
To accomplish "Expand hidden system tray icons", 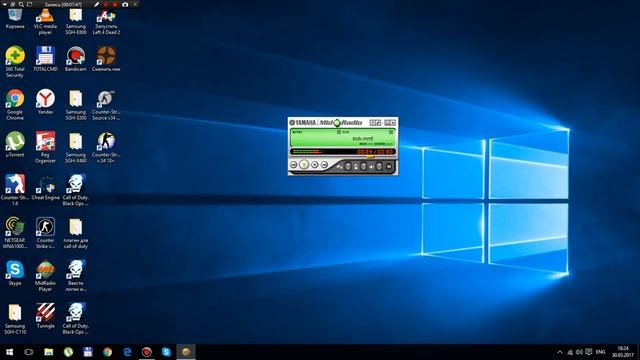I will pos(560,352).
